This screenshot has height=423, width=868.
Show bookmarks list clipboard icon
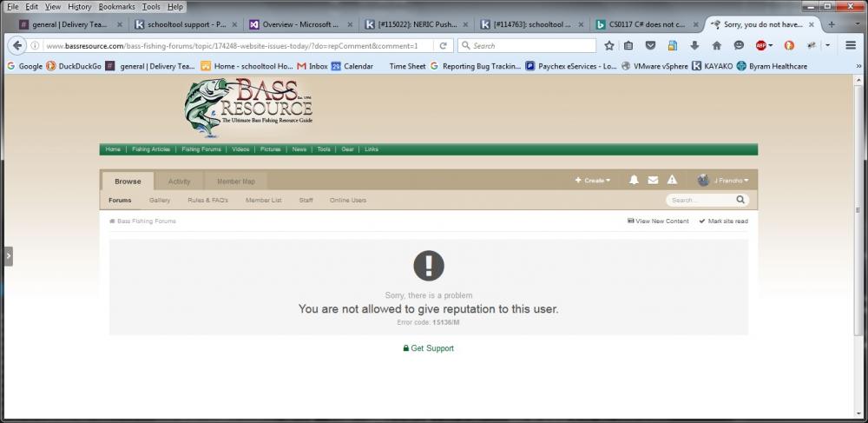628,46
